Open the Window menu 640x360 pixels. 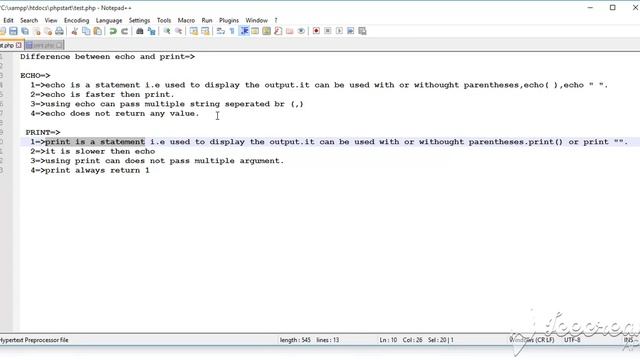[x=256, y=20]
